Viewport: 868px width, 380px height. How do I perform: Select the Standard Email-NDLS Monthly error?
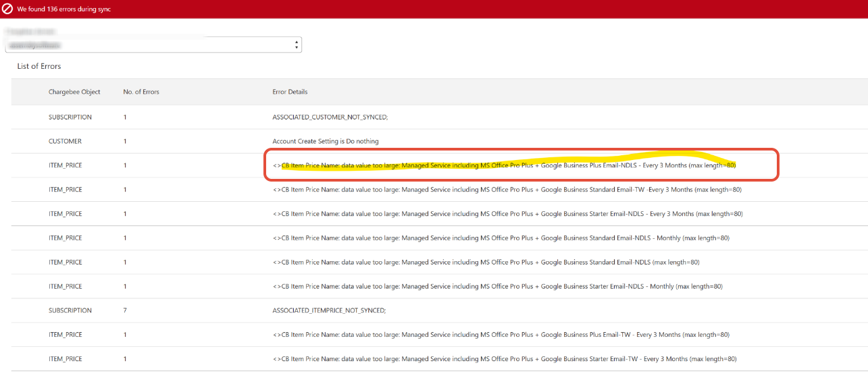tap(501, 238)
